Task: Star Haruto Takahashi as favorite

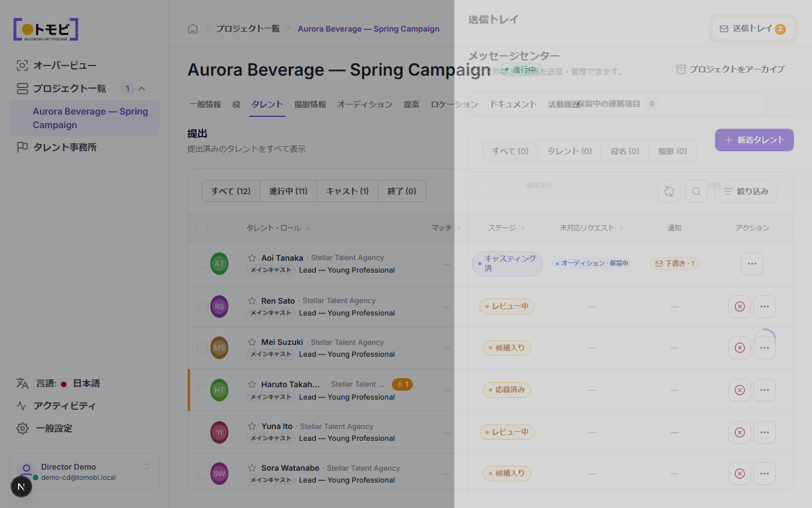Action: tap(252, 384)
